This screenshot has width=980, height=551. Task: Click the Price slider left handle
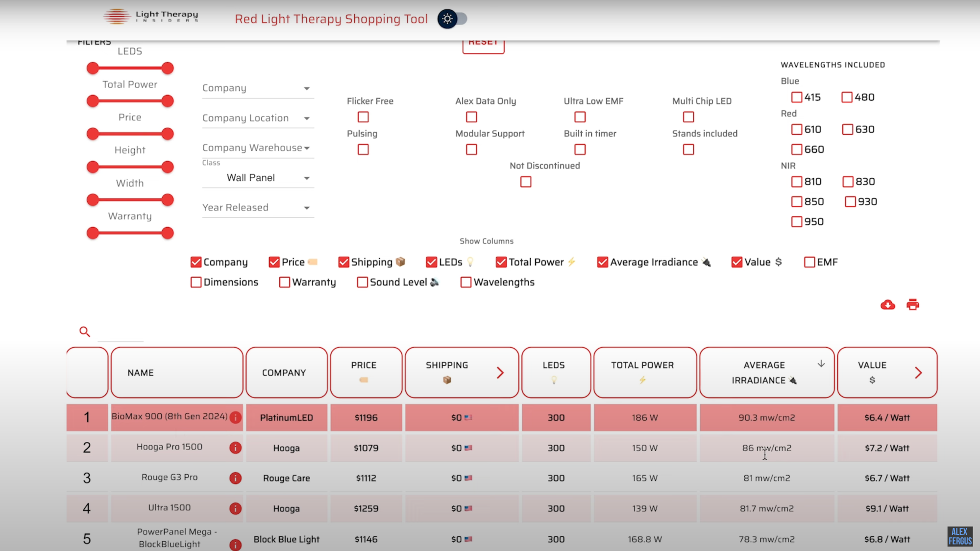(x=93, y=134)
